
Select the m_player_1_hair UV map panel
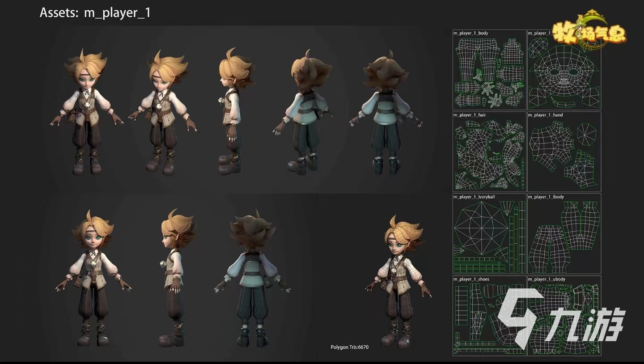(489, 152)
